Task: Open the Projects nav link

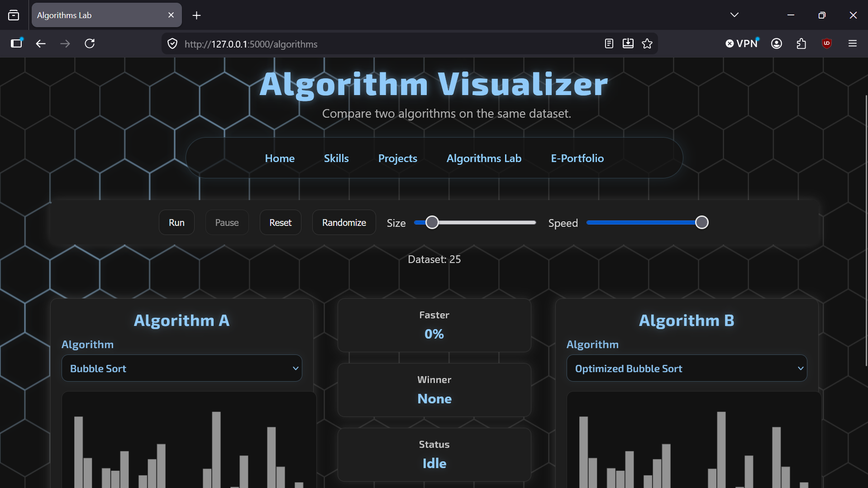Action: click(x=398, y=158)
